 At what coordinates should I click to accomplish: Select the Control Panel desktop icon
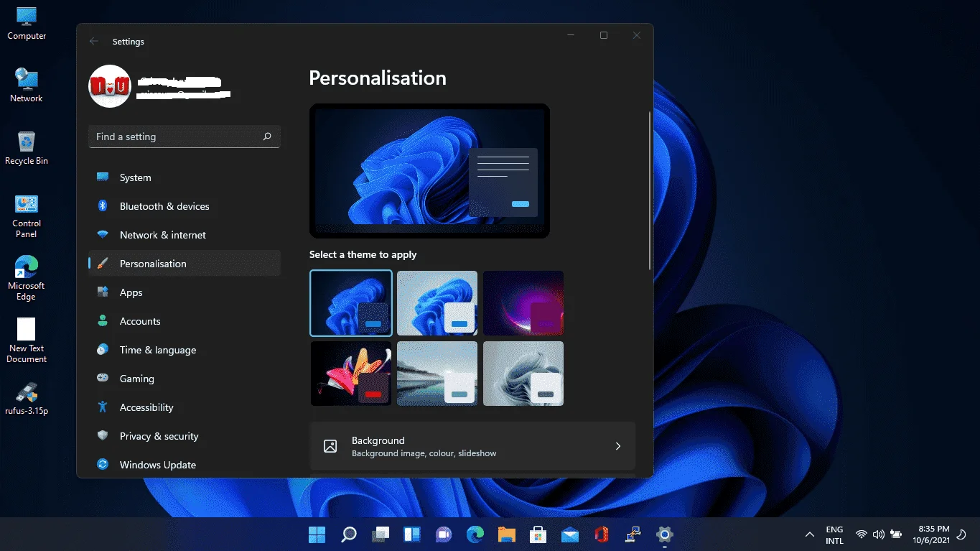pos(27,216)
